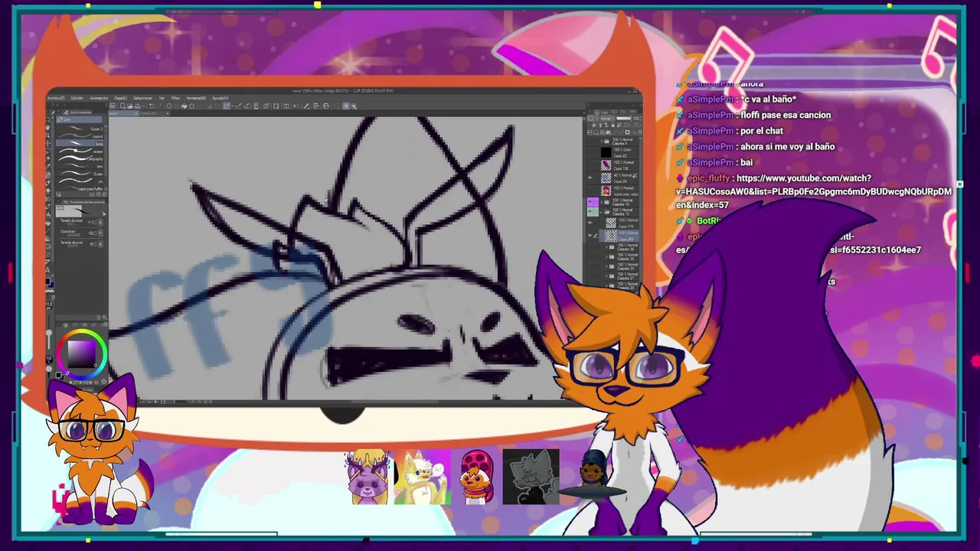The height and width of the screenshot is (551, 980).
Task: Click the Save icon in command bar
Action: pos(138,106)
